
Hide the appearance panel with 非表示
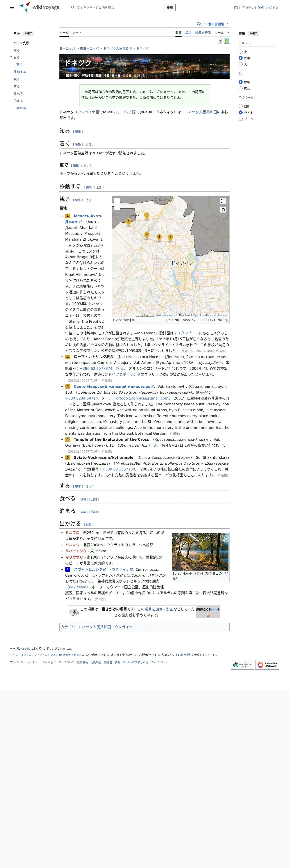click(253, 34)
